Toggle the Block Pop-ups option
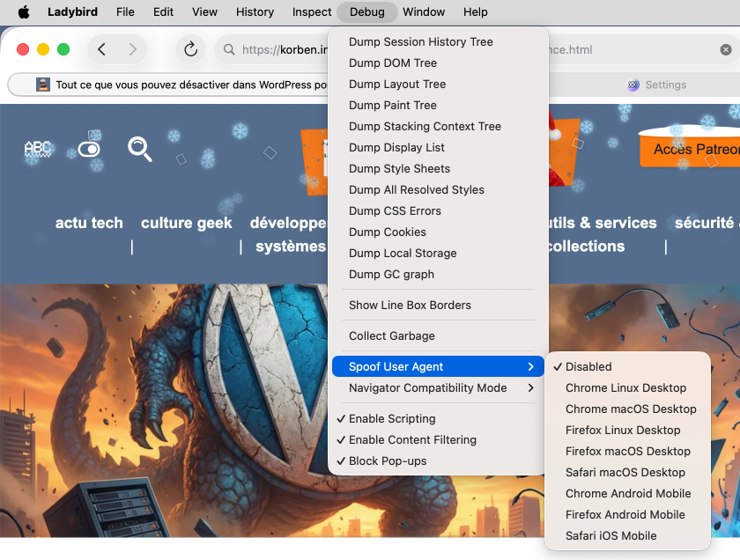740x560 pixels. point(386,461)
